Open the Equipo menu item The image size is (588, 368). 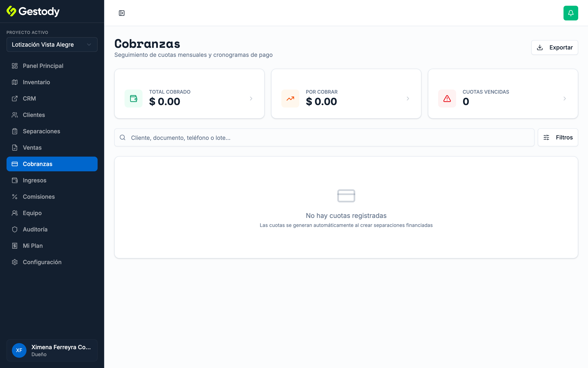52,213
